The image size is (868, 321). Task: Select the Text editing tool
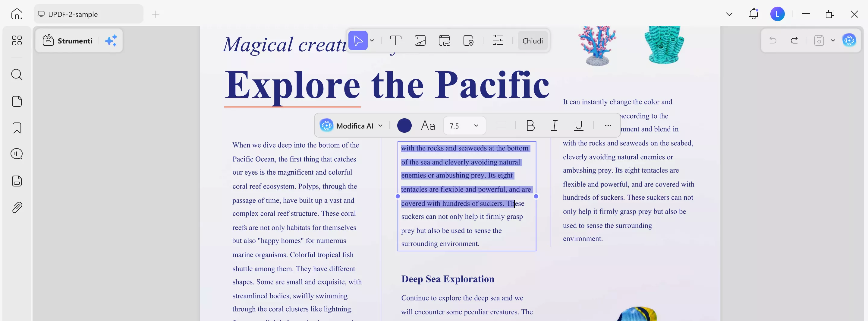pos(396,40)
